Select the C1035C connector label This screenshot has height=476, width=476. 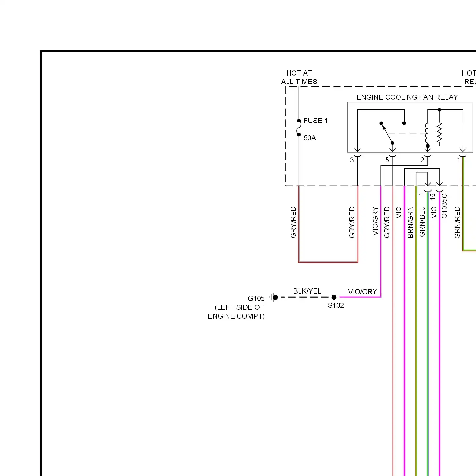tap(444, 206)
